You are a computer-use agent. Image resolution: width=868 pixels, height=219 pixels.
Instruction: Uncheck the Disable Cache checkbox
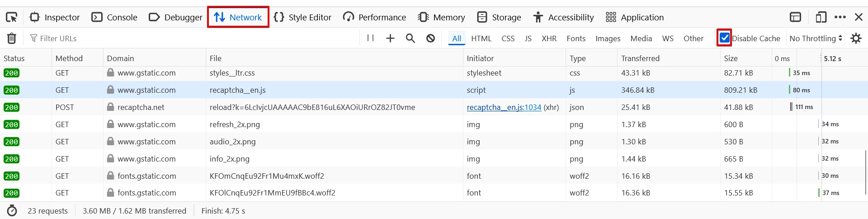(725, 38)
